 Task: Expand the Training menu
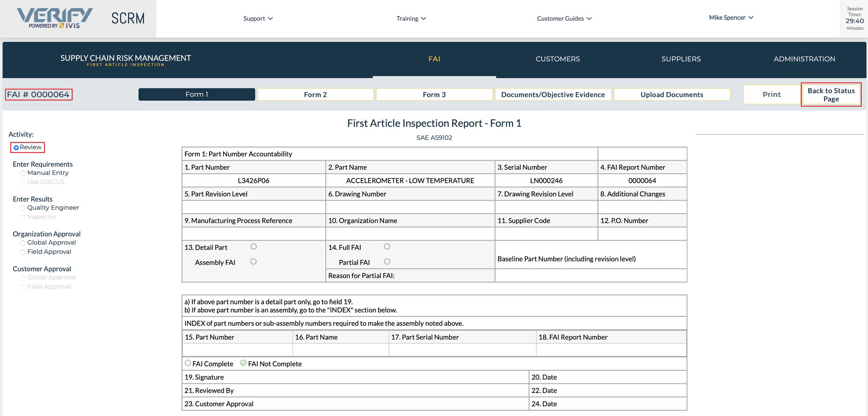point(411,18)
